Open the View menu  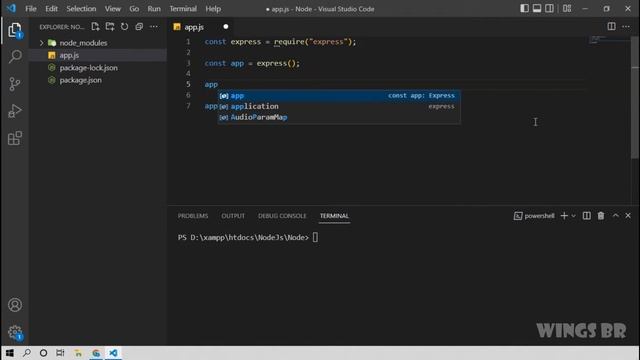pos(113,9)
